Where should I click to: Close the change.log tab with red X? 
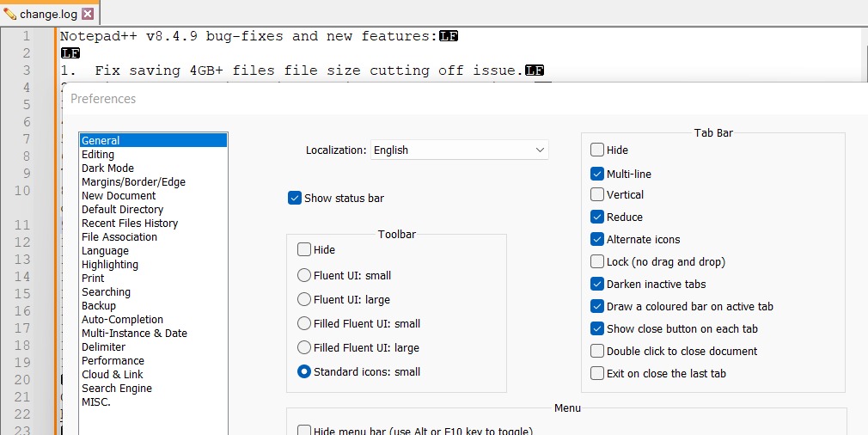pyautogui.click(x=88, y=14)
